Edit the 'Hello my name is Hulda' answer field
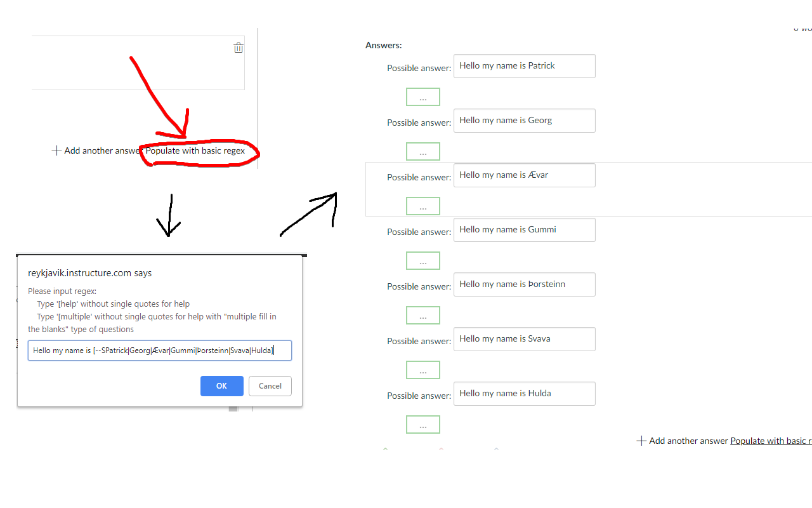The height and width of the screenshot is (508, 812). coord(525,394)
